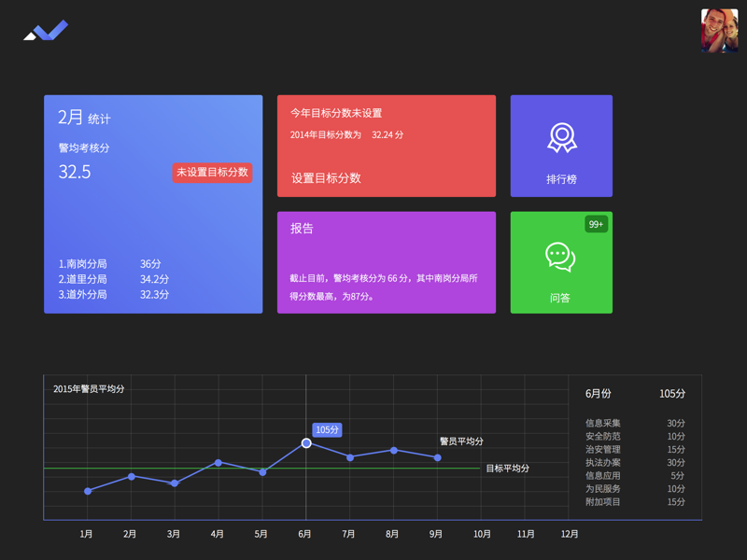Click the 99+ notification badge
The width and height of the screenshot is (747, 560).
point(596,224)
